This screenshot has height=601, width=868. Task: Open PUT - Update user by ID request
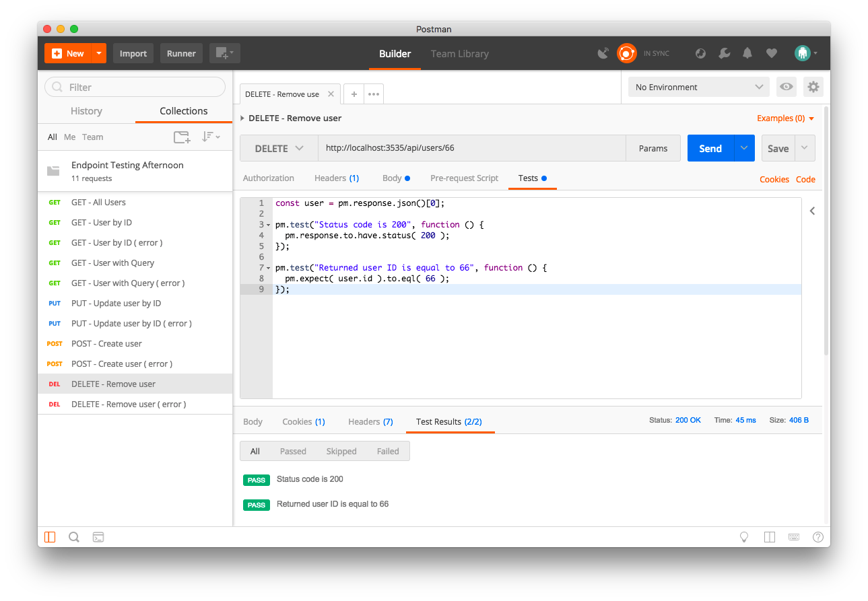click(x=135, y=303)
